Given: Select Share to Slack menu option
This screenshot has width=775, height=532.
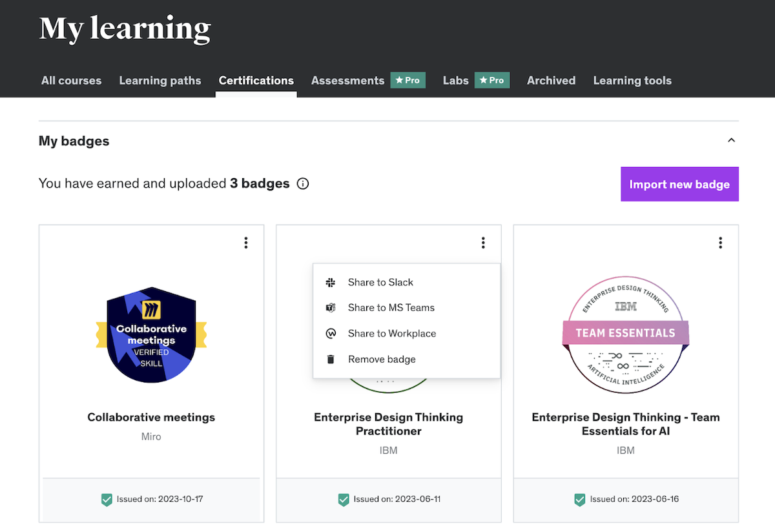Looking at the screenshot, I should point(380,282).
